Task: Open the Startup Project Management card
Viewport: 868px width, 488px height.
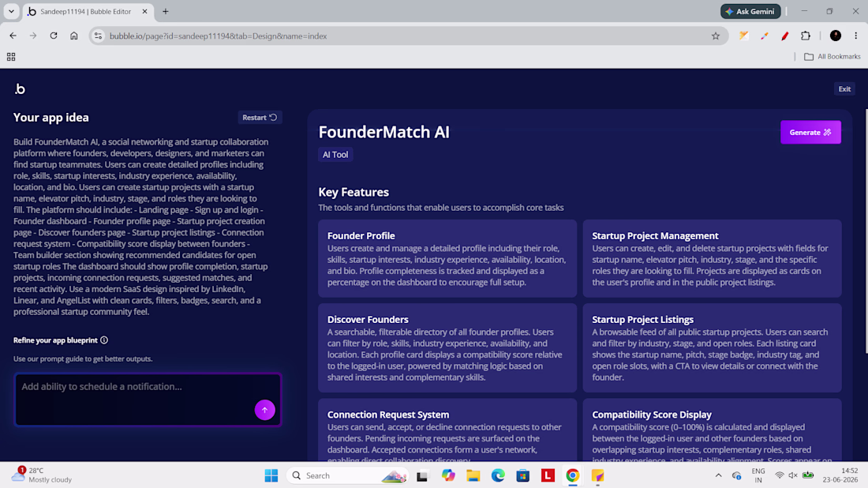Action: pos(712,259)
